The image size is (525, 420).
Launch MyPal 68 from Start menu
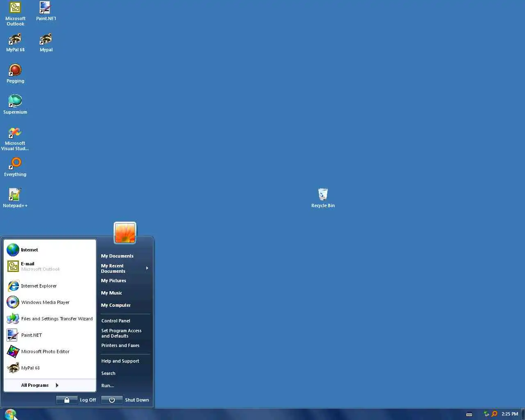50,368
